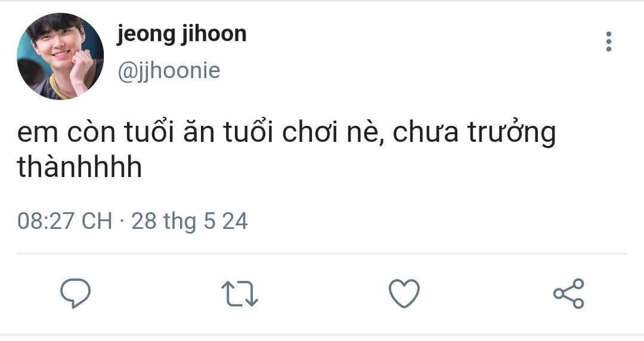Open the three-dot more options menu
Screen dimensions: 644x341
tap(608, 42)
